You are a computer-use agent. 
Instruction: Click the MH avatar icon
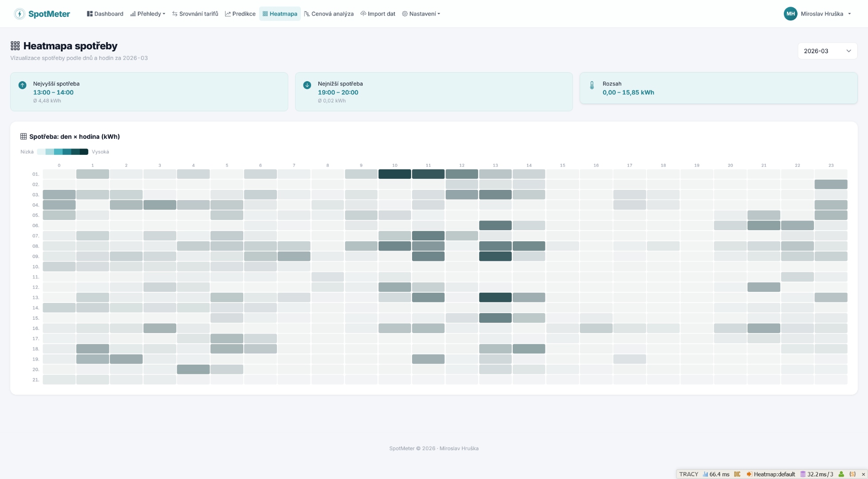tap(790, 14)
